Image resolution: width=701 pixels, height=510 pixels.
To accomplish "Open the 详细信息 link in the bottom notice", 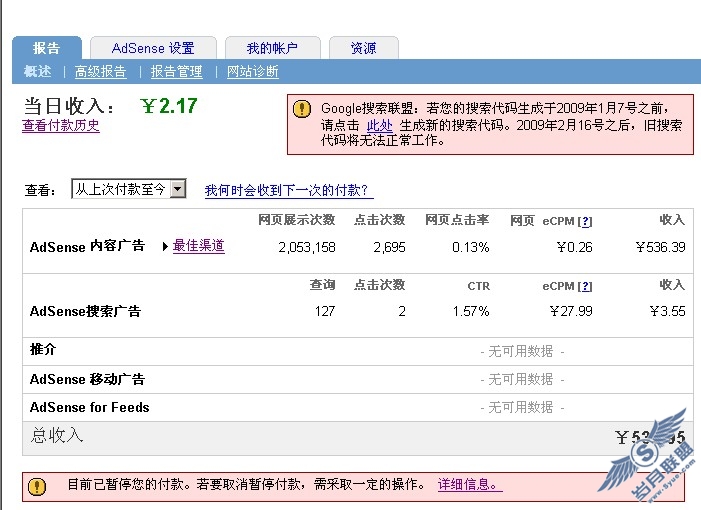I will click(x=469, y=485).
